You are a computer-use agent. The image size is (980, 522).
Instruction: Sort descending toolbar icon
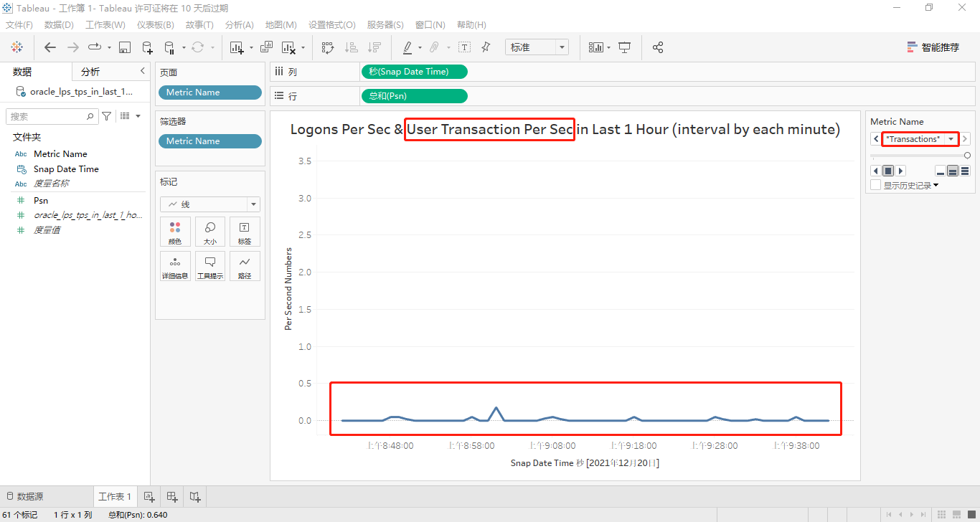tap(374, 47)
